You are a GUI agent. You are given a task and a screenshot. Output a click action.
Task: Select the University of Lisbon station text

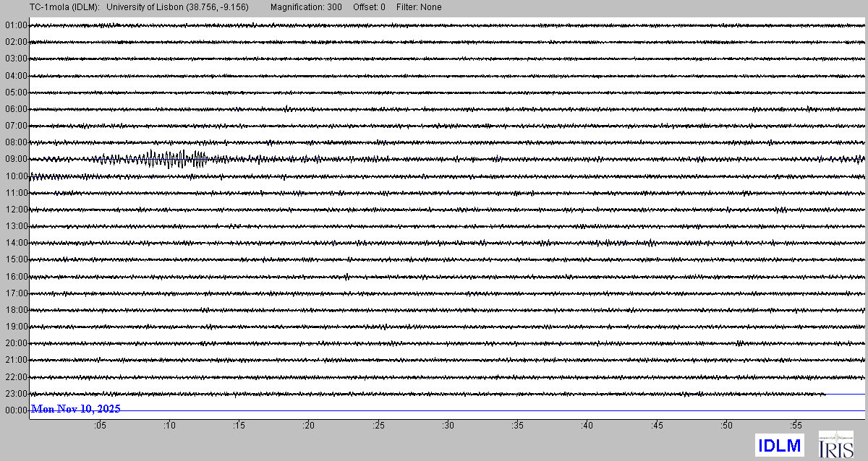pos(177,7)
